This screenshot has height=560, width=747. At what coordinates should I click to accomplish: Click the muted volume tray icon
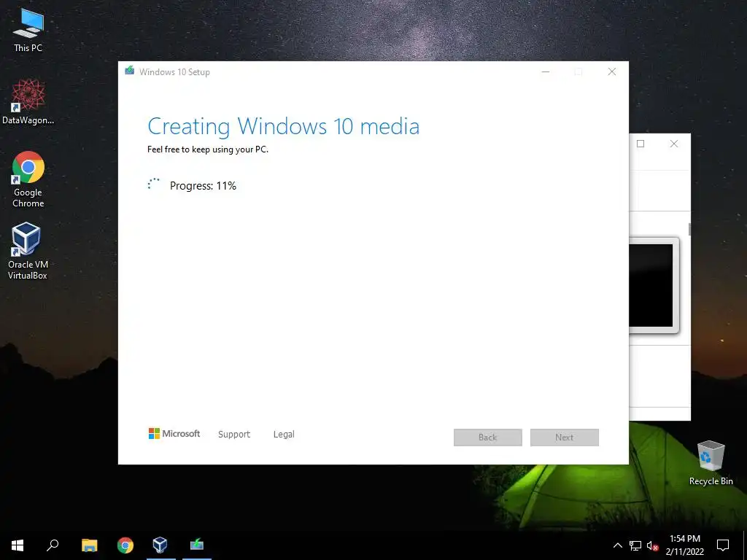pyautogui.click(x=652, y=545)
